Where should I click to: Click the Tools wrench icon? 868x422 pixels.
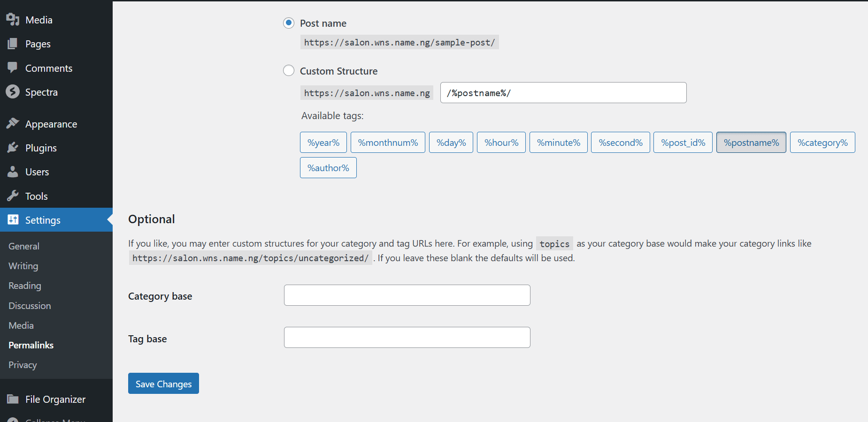click(x=13, y=196)
